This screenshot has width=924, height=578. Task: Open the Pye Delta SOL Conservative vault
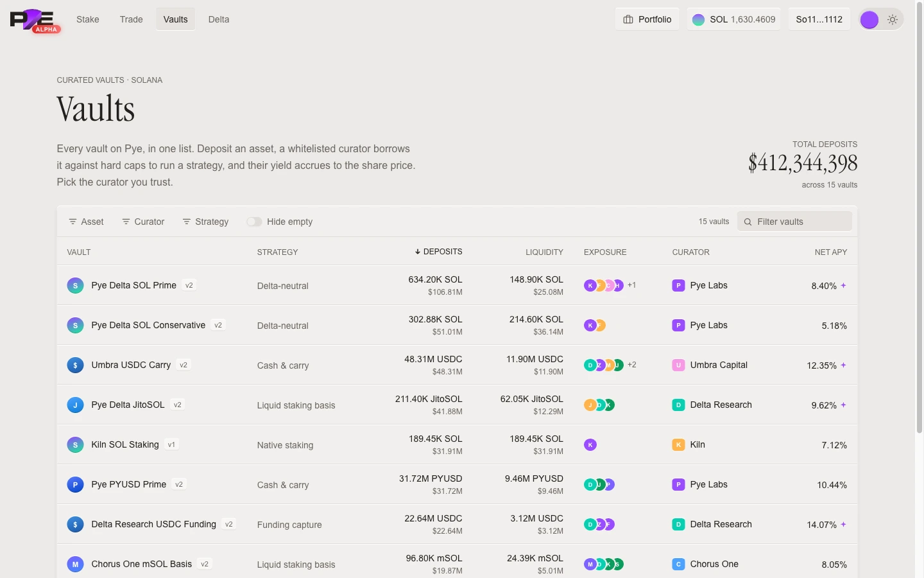148,326
